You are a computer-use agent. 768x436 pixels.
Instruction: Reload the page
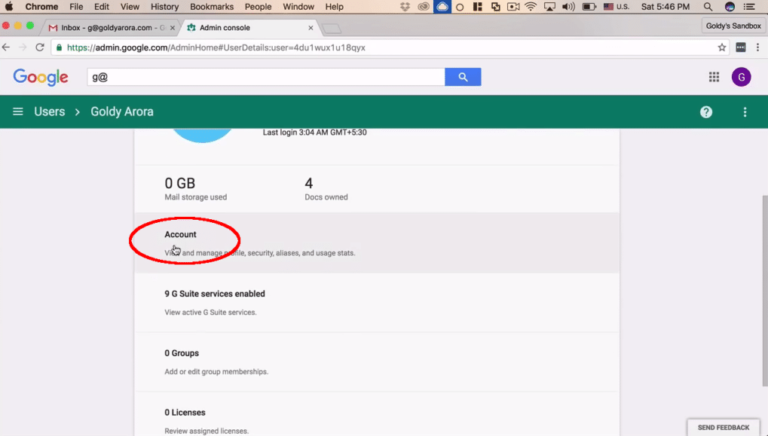(x=40, y=48)
